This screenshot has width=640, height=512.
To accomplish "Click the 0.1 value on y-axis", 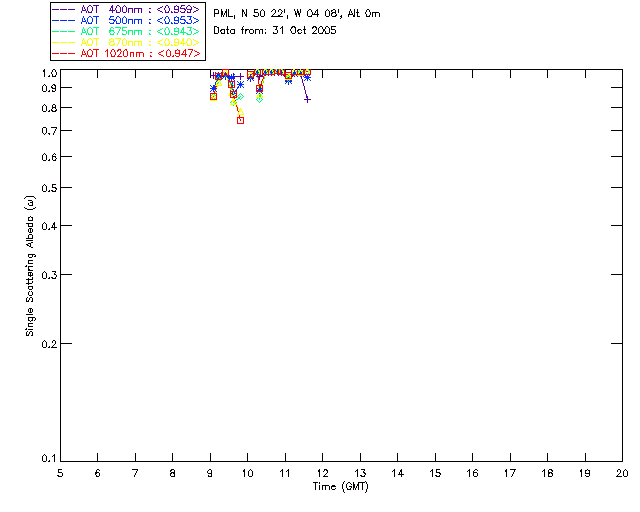I will (49, 459).
